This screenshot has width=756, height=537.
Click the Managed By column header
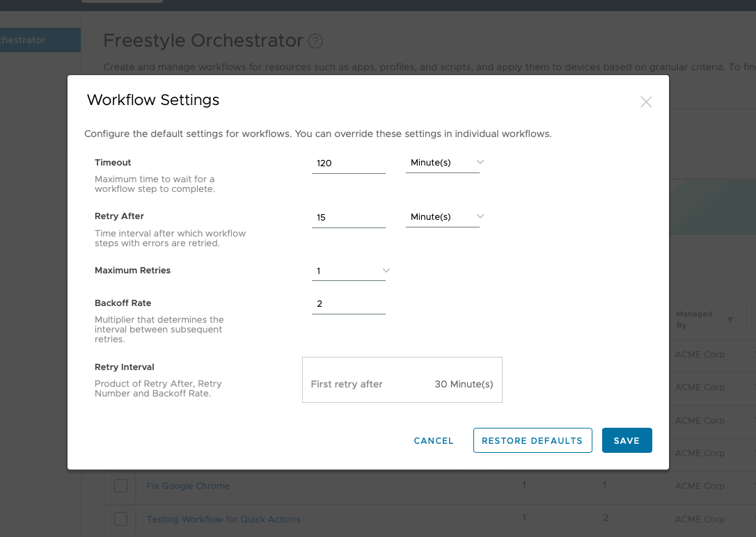(694, 319)
